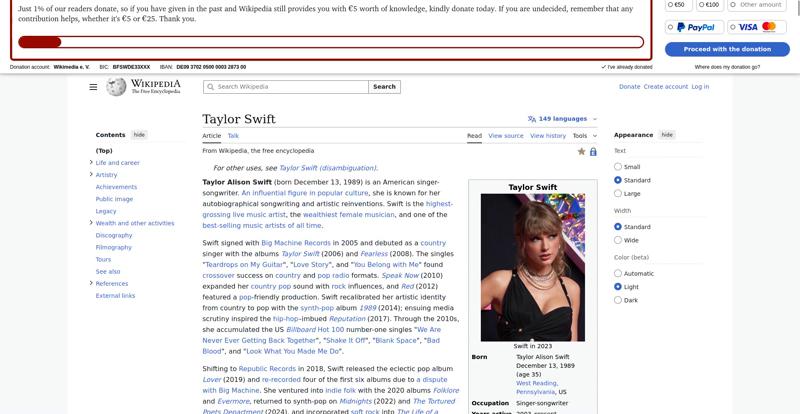
Task: Click the magnifier icon in search box
Action: tap(210, 87)
